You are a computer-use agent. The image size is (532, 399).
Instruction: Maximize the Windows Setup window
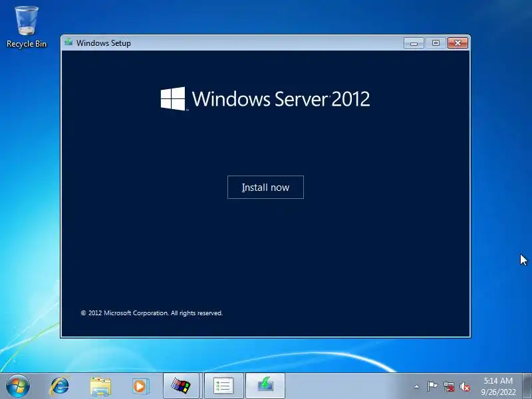pyautogui.click(x=436, y=43)
